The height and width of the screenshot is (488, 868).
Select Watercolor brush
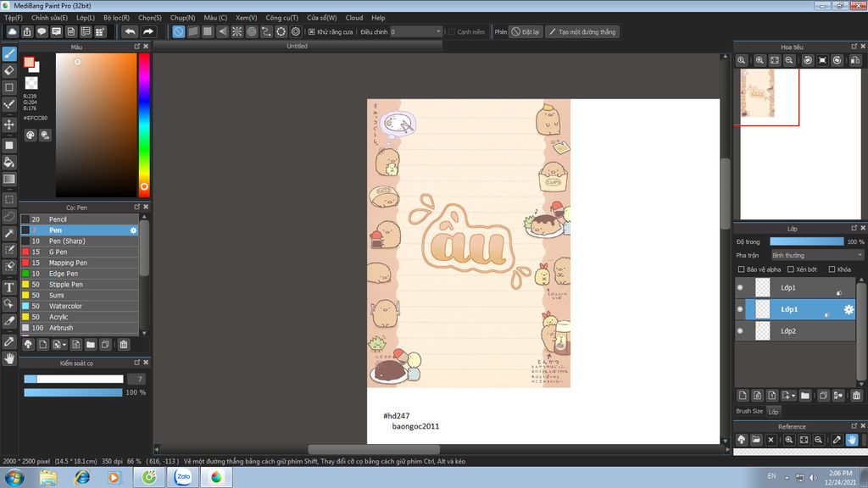[x=80, y=306]
